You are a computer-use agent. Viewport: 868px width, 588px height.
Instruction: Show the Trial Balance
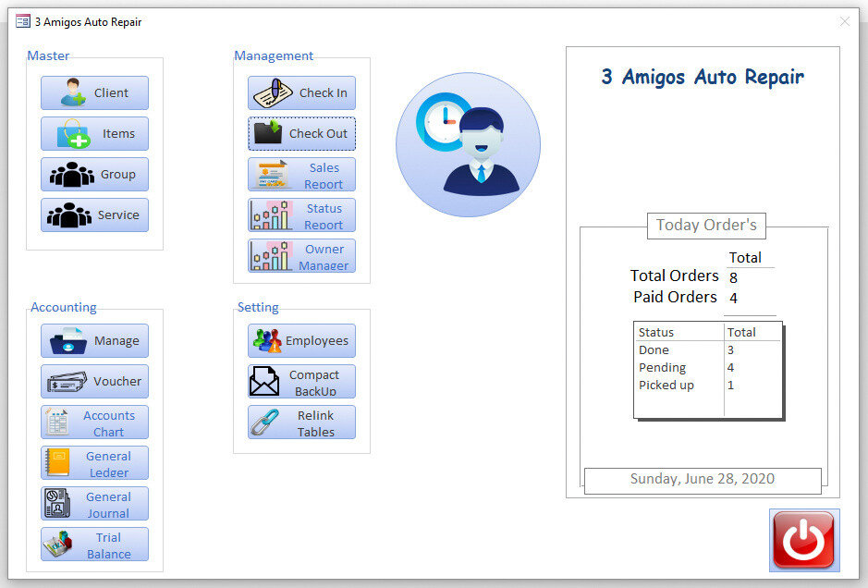(x=93, y=544)
